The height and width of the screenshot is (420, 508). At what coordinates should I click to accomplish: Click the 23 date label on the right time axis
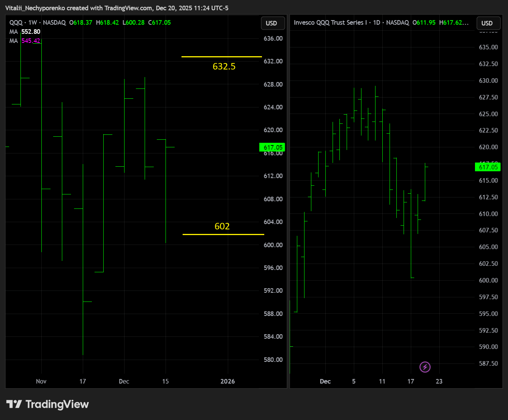click(x=439, y=381)
